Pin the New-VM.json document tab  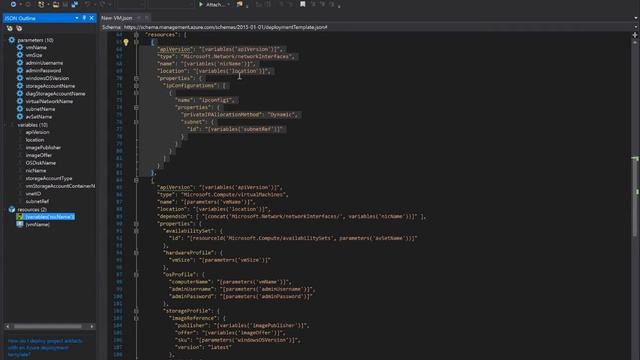pos(139,18)
